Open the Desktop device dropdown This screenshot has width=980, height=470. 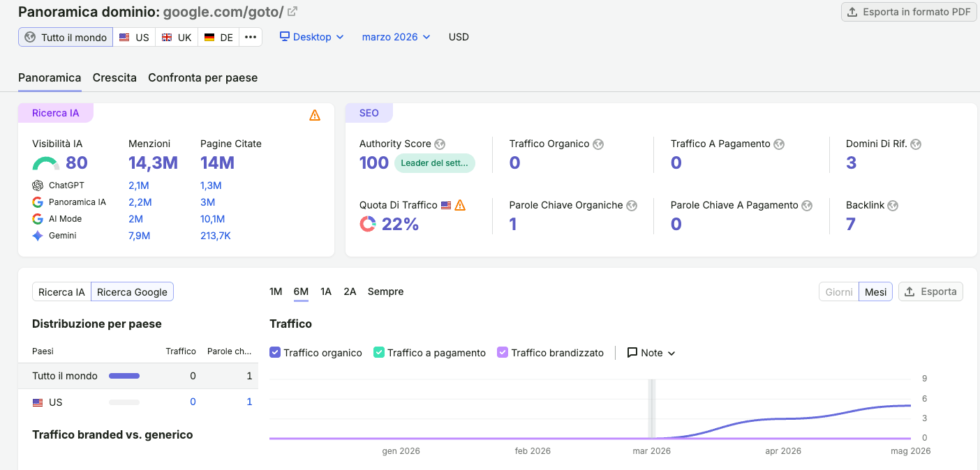click(x=311, y=37)
